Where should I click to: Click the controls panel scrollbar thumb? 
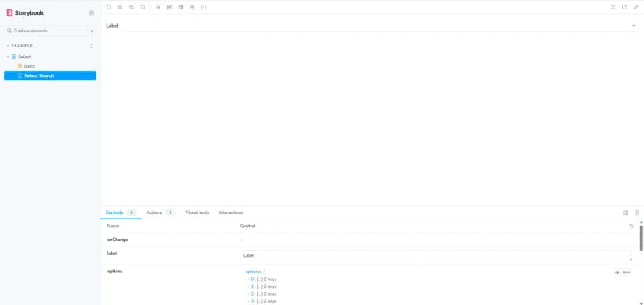point(641,237)
